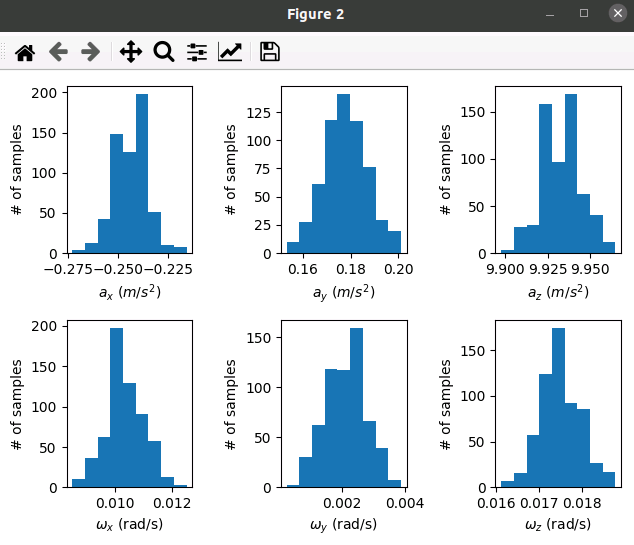Screen dimensions: 634x545
Task: Click the a_x histogram plot
Action: pos(130,170)
